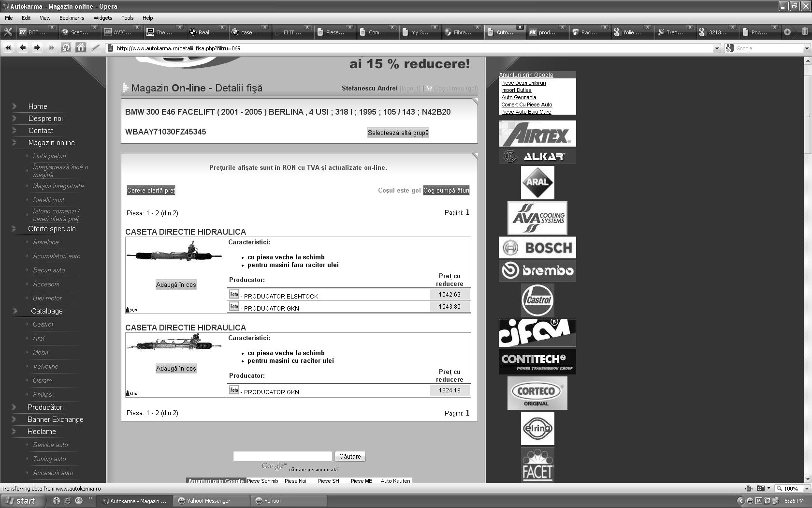Image resolution: width=812 pixels, height=508 pixels.
Task: Open the closed tabs trash icon
Action: (805, 32)
